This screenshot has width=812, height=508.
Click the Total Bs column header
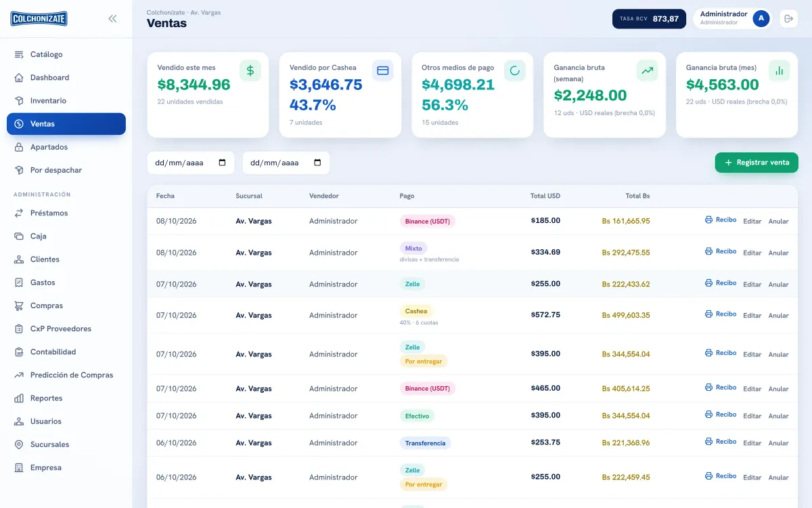click(x=637, y=196)
